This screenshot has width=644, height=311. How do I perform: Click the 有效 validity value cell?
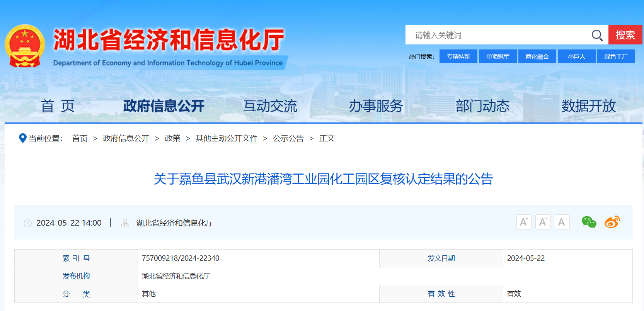pos(567,294)
